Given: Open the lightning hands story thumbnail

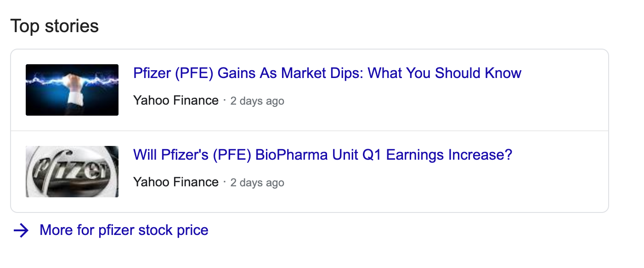Looking at the screenshot, I should click(x=72, y=90).
